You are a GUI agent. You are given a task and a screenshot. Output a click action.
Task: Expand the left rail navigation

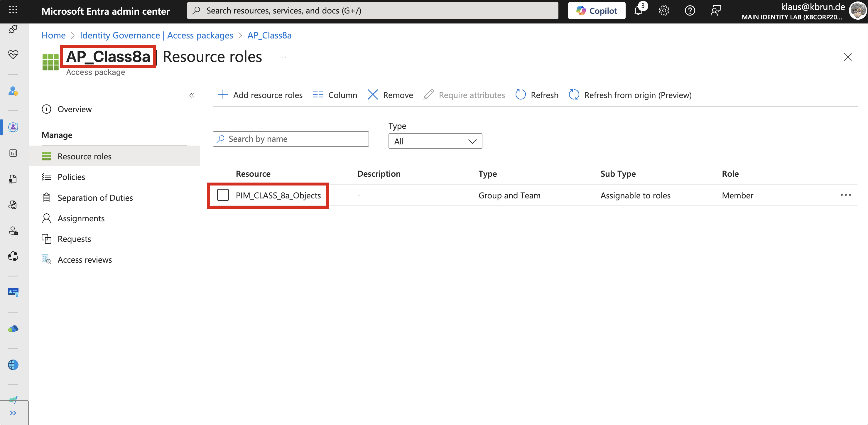pos(13,413)
